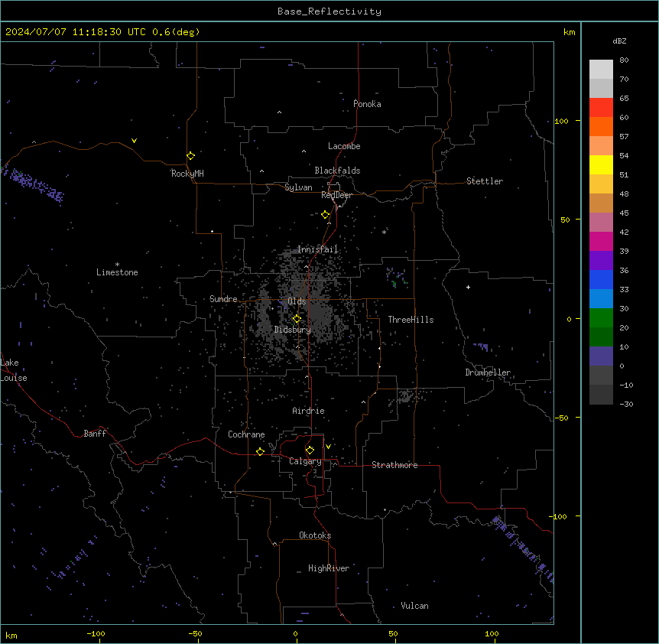The height and width of the screenshot is (644, 659).
Task: Click the Lake Louise label
Action: [14, 370]
